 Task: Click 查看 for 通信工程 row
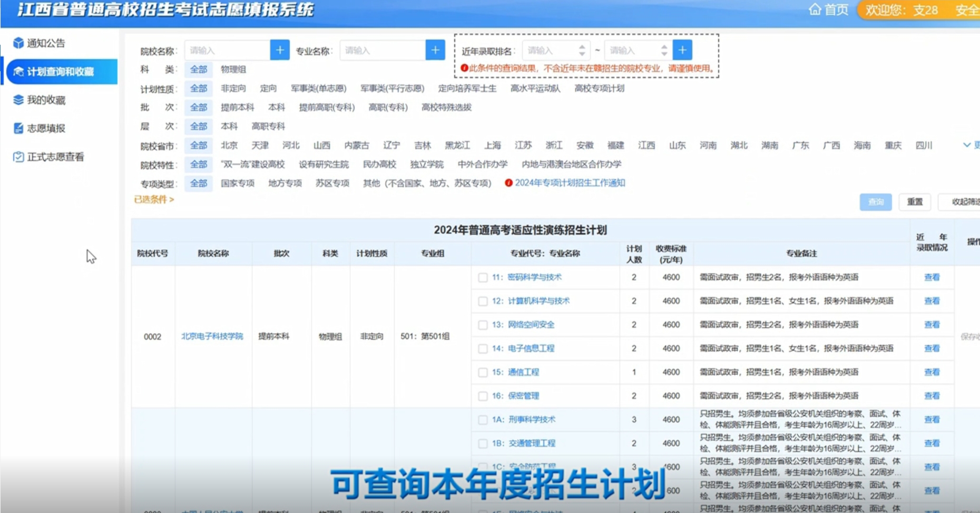(x=932, y=372)
